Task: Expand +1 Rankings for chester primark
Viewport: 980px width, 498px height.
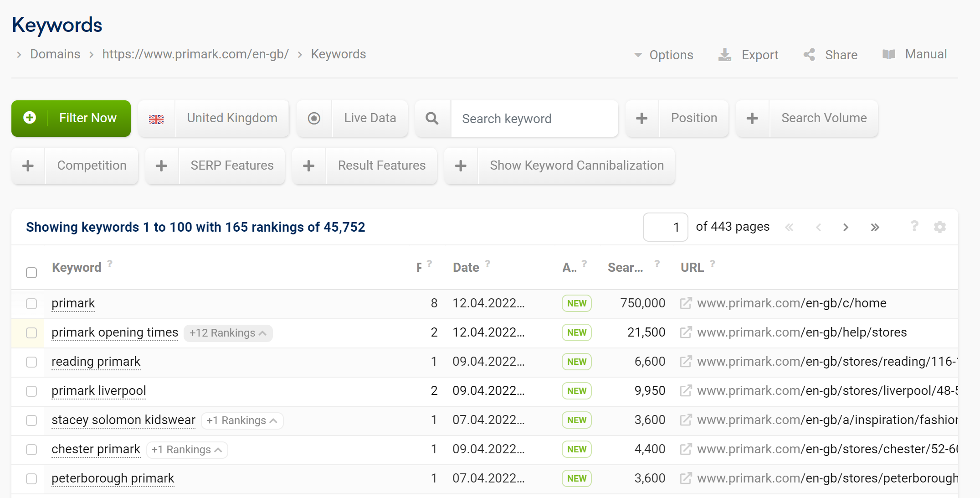Action: 187,450
